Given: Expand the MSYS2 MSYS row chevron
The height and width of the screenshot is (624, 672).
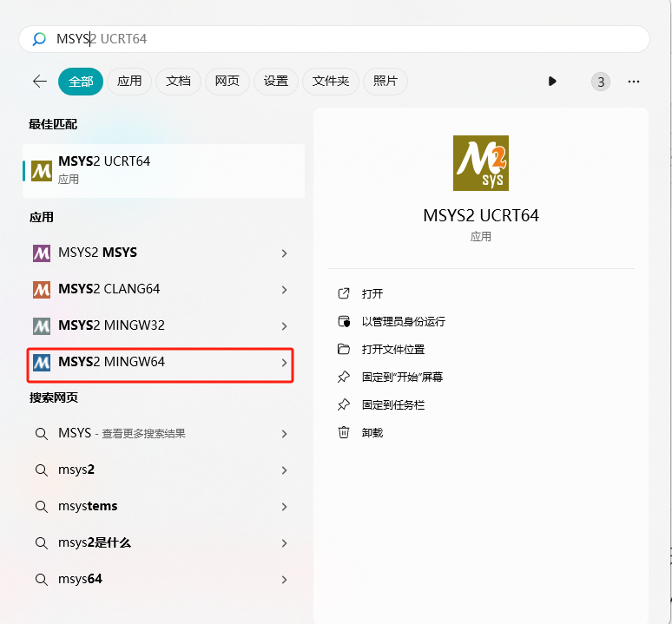Looking at the screenshot, I should click(x=284, y=253).
